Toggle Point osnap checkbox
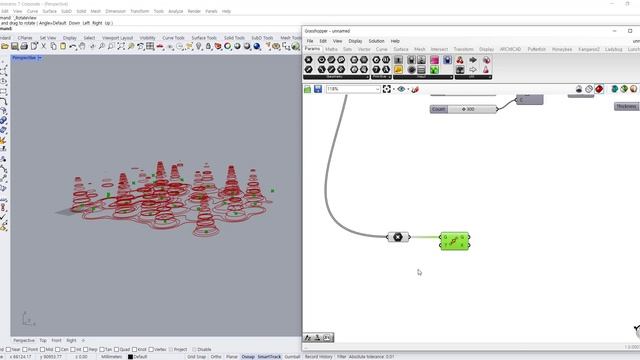Image resolution: width=640 pixels, height=360 pixels. coord(24,349)
